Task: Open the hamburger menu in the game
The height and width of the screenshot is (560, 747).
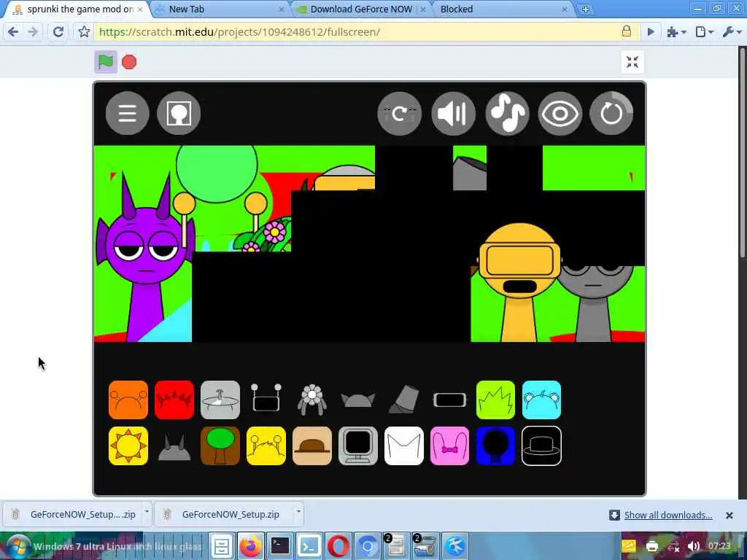Action: pos(127,113)
